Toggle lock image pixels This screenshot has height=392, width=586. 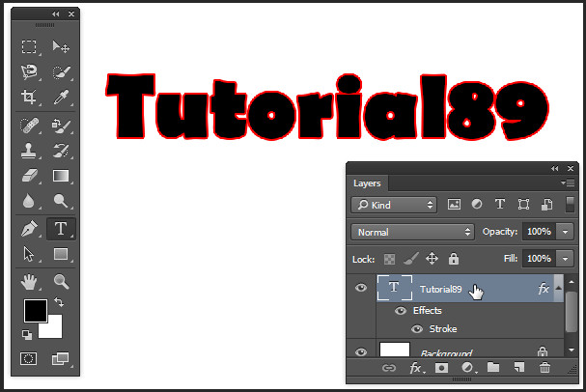pos(411,259)
